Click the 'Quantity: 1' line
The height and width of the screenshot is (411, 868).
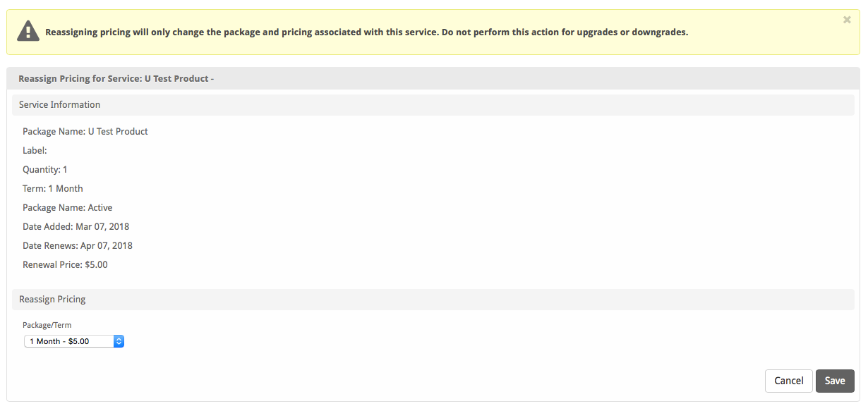click(45, 169)
